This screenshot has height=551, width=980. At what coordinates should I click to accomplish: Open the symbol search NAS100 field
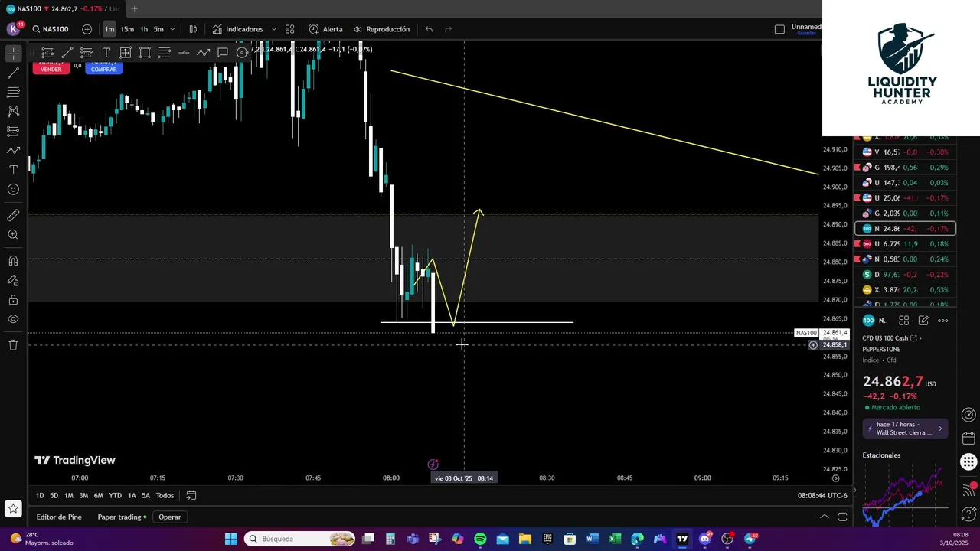click(x=51, y=29)
